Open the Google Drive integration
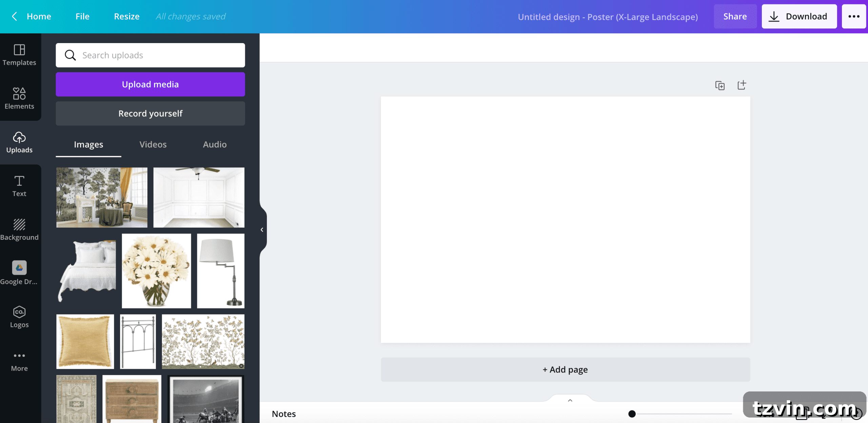This screenshot has width=868, height=423. (19, 273)
